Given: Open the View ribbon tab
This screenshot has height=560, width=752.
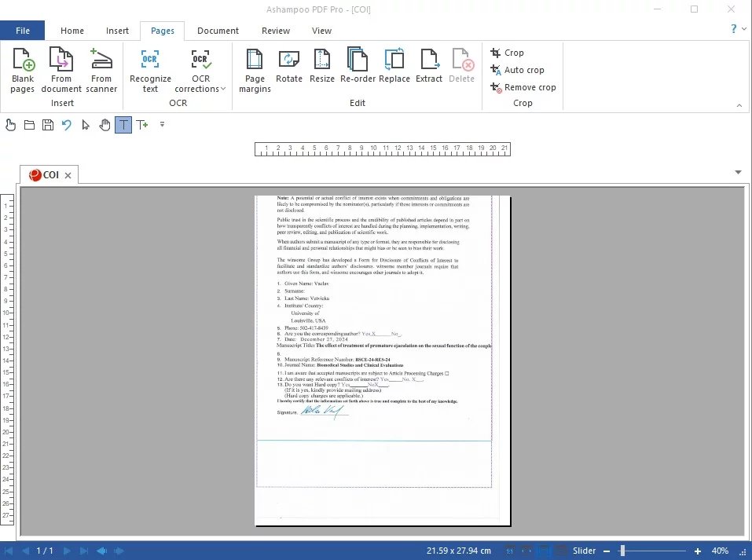Looking at the screenshot, I should click(x=321, y=31).
